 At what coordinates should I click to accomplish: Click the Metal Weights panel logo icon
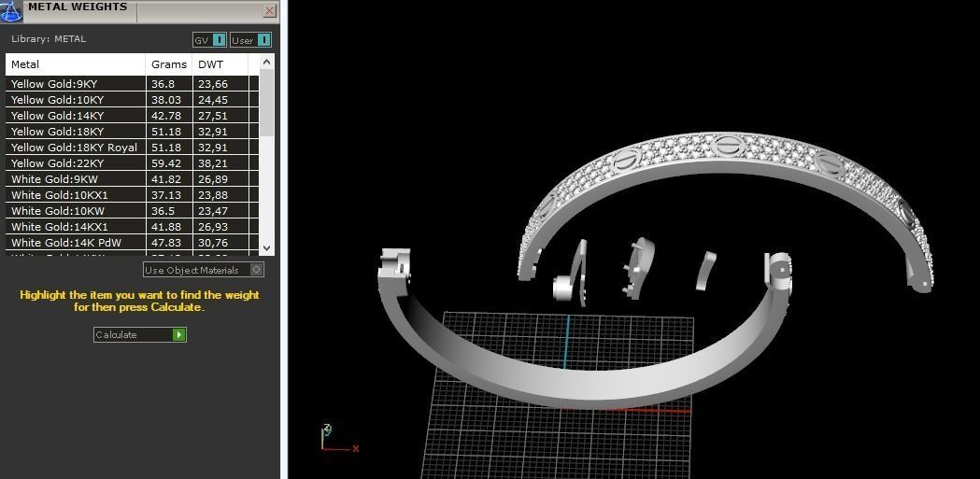(x=11, y=10)
